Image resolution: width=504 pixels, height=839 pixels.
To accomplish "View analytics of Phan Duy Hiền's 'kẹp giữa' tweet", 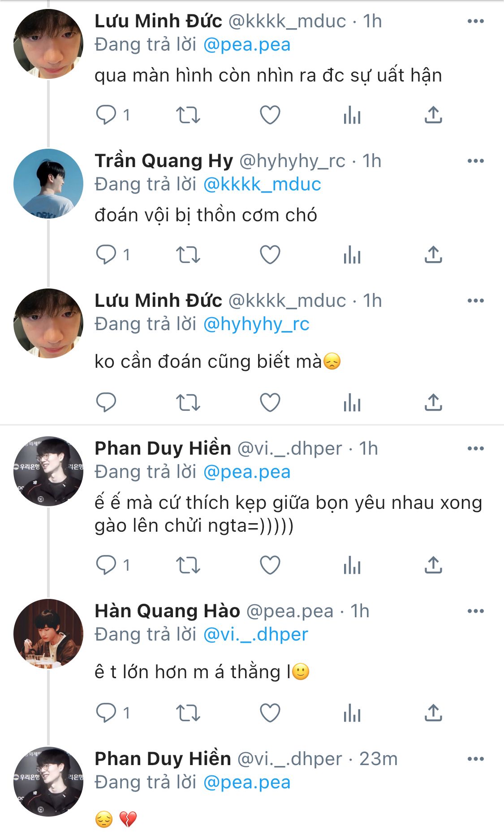I will point(352,565).
